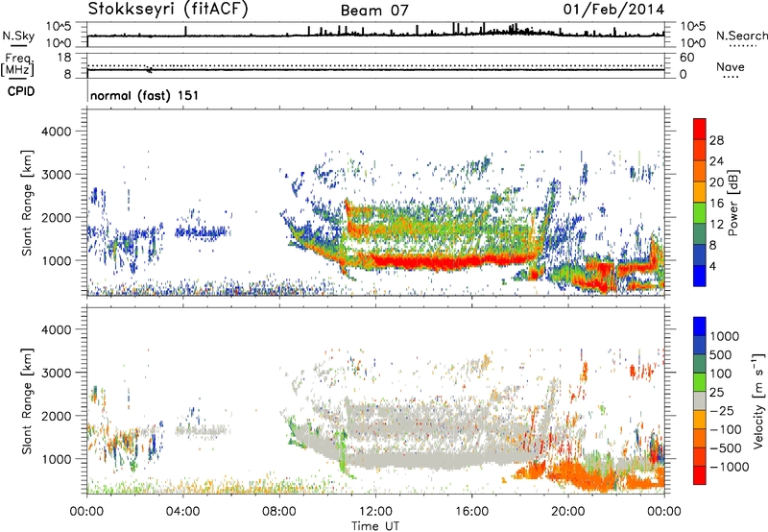Click the -1000 label on Velocity colorbar
Viewport: 768px width, 532px height.
730,467
